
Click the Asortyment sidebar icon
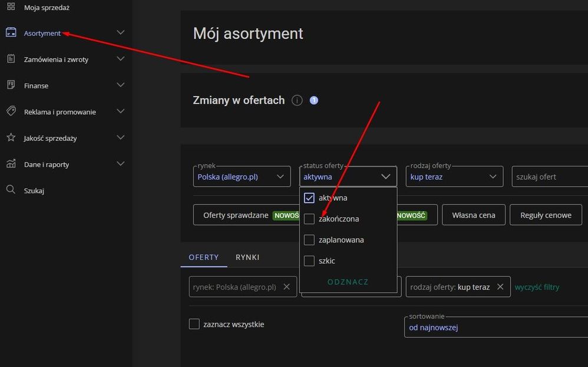click(x=11, y=33)
